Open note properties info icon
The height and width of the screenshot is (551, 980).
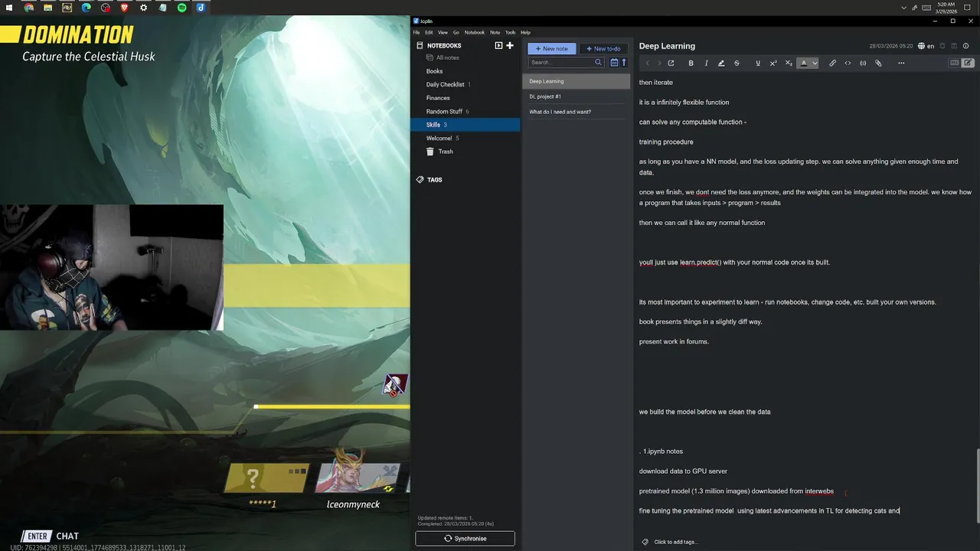pyautogui.click(x=967, y=46)
